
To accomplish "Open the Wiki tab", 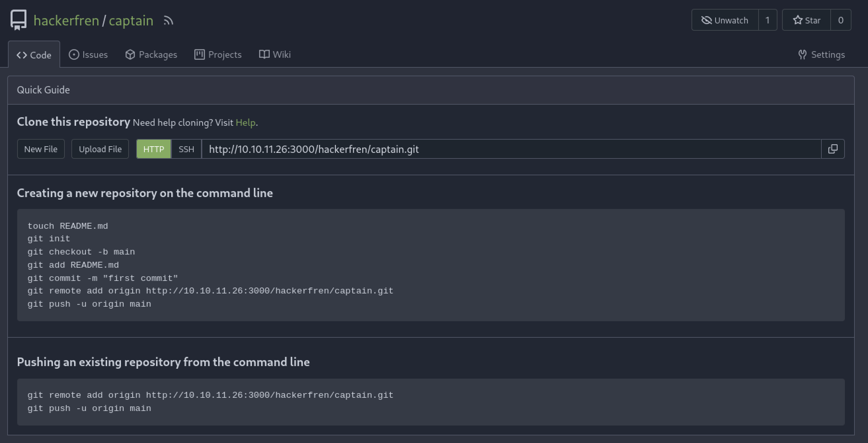I will tap(275, 54).
